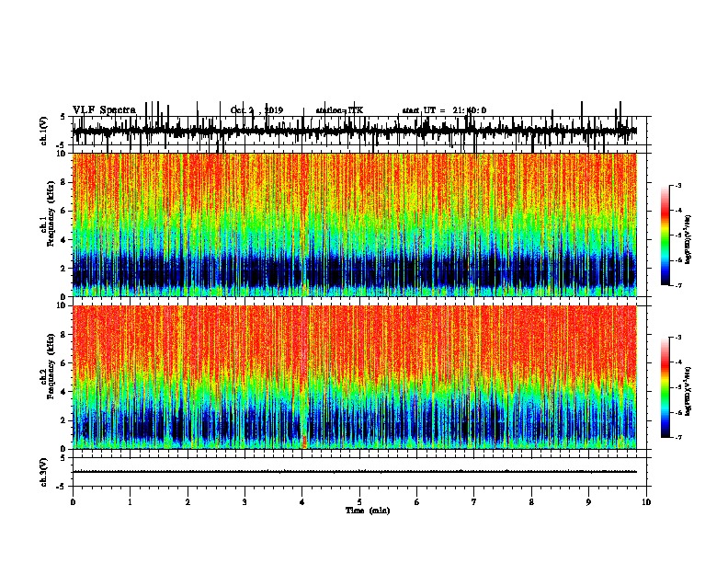Click the time axis tick label "3"
Viewport: 728px width, 563px height.
pos(245,502)
